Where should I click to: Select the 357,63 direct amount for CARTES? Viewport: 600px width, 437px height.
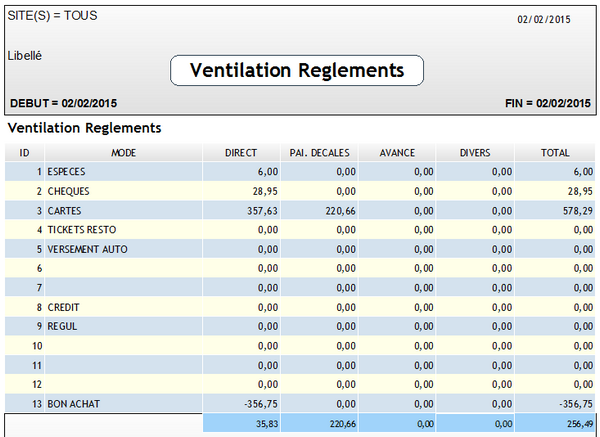click(262, 211)
